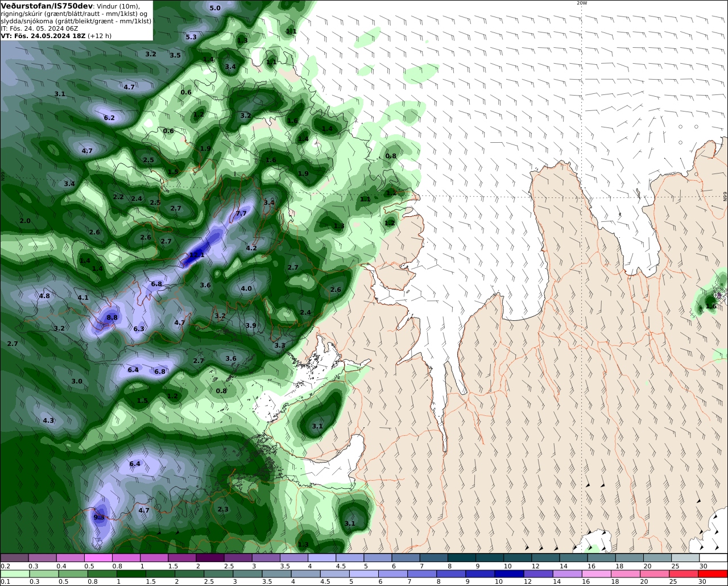The image size is (728, 586).
Task: Select the 3.0 map value
Action: tap(77, 381)
